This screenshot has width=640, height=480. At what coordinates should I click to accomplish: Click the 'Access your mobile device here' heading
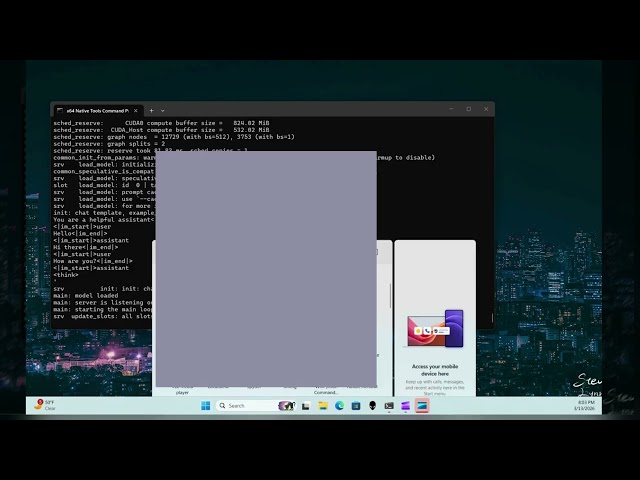point(435,370)
